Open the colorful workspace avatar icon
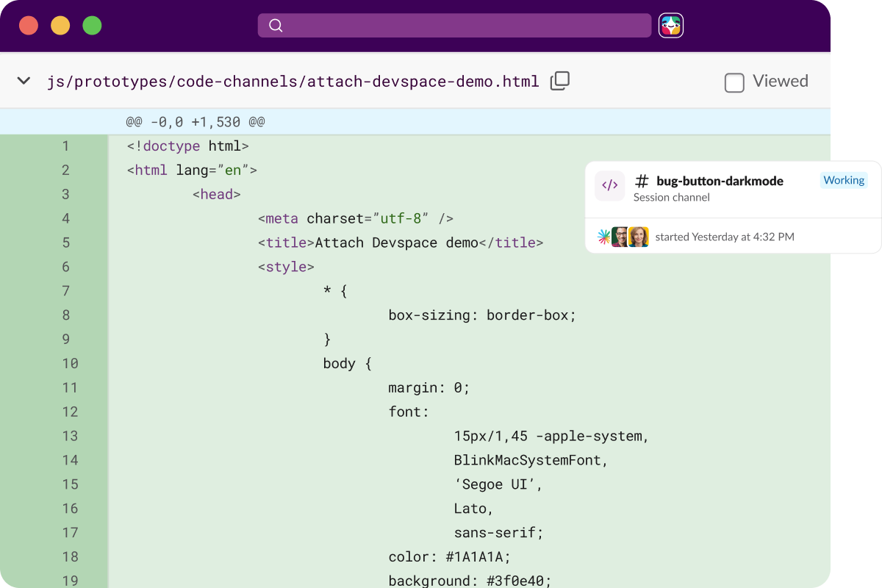Viewport: 882px width, 588px height. [671, 26]
